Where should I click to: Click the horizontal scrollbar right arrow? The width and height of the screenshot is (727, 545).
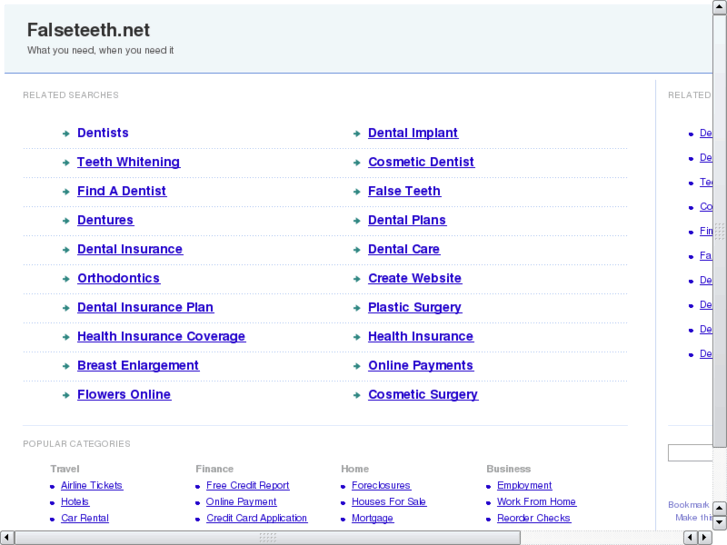(705, 538)
